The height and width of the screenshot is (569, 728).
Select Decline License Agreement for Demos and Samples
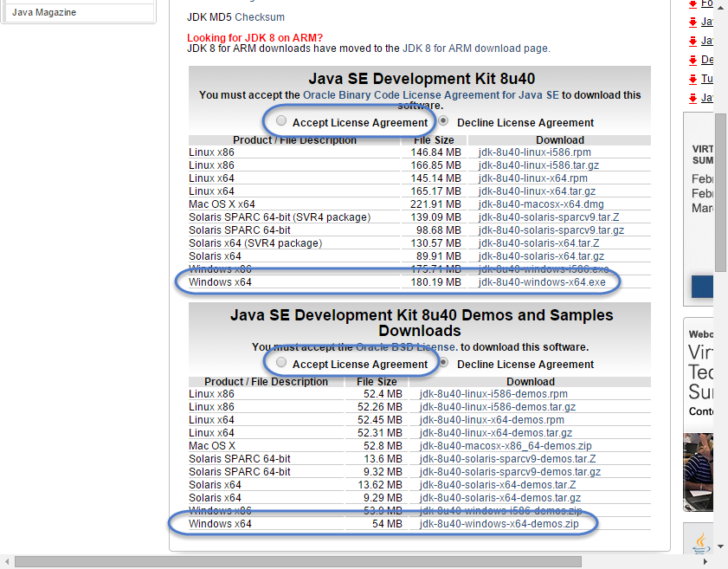click(x=444, y=362)
